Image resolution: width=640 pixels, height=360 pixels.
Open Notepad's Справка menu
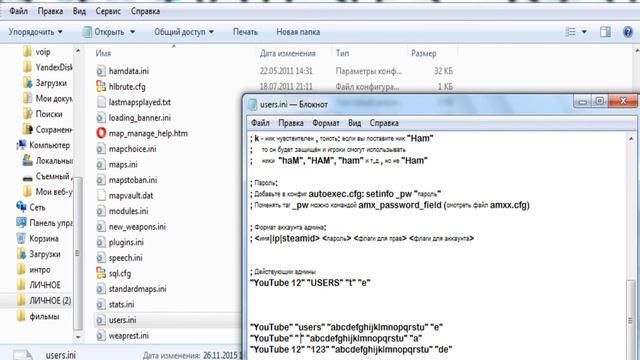click(x=384, y=123)
